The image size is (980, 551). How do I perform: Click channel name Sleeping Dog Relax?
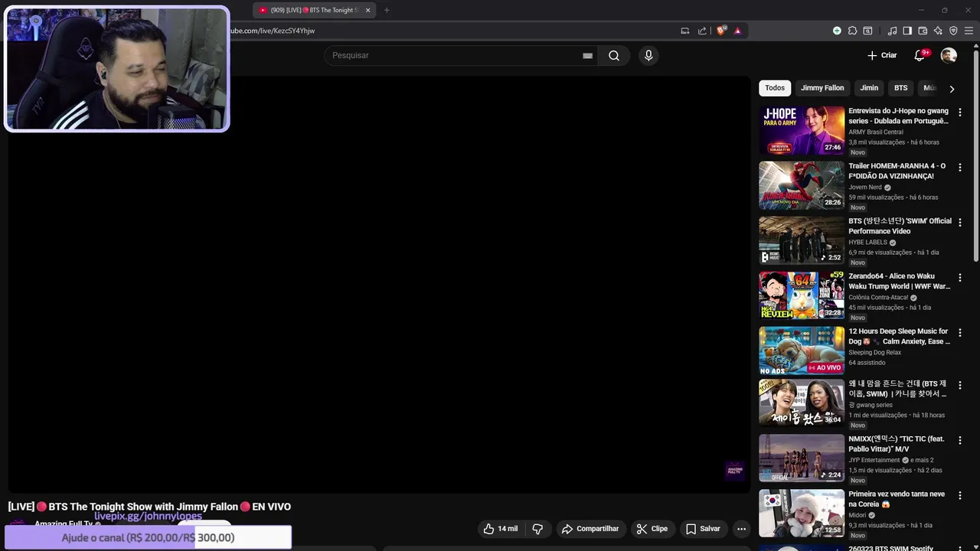(x=874, y=352)
